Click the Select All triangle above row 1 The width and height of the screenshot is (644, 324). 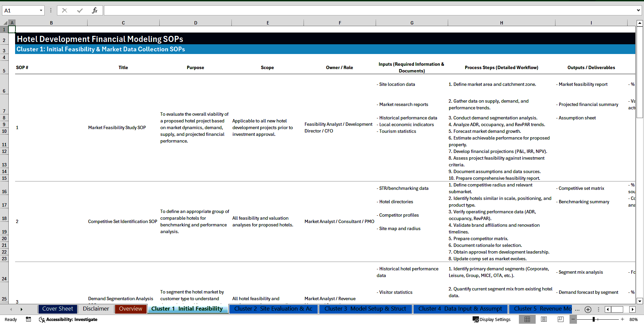(x=5, y=22)
